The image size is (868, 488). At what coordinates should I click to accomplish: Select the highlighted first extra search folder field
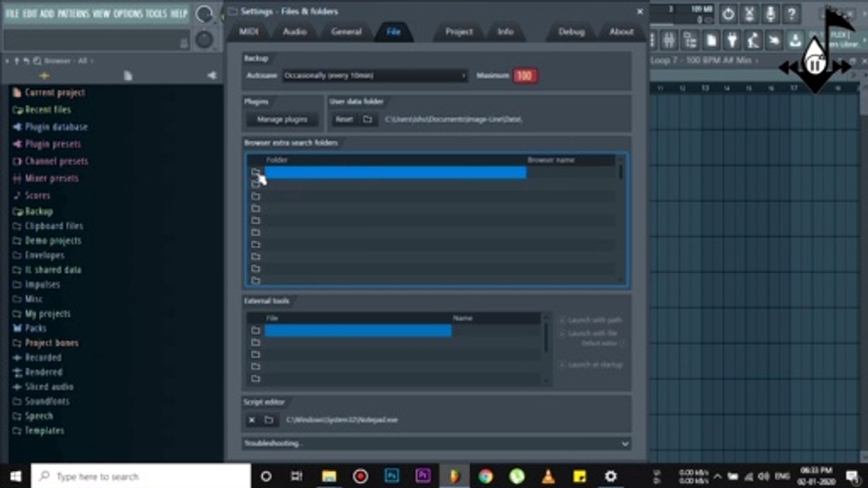click(x=395, y=172)
